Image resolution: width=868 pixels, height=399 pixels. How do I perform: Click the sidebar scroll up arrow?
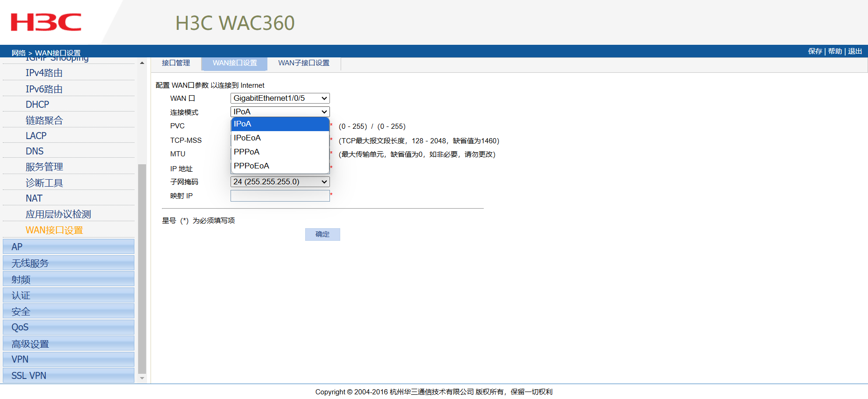(142, 63)
